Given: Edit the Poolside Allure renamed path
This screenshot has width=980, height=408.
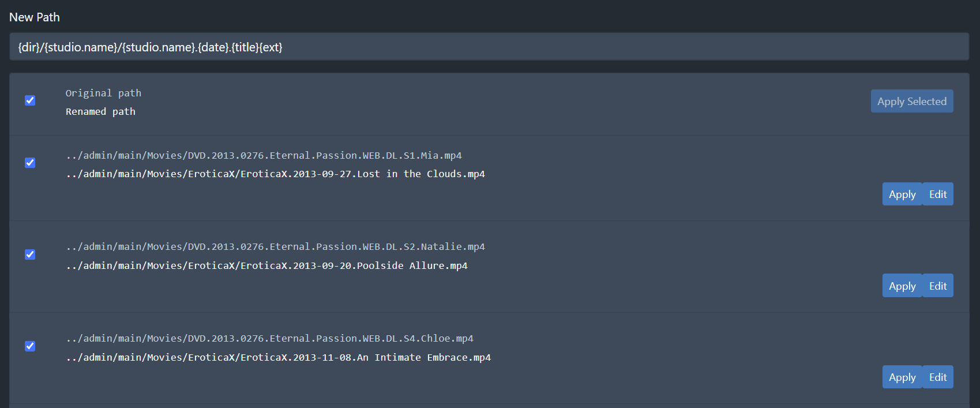Looking at the screenshot, I should pyautogui.click(x=938, y=286).
